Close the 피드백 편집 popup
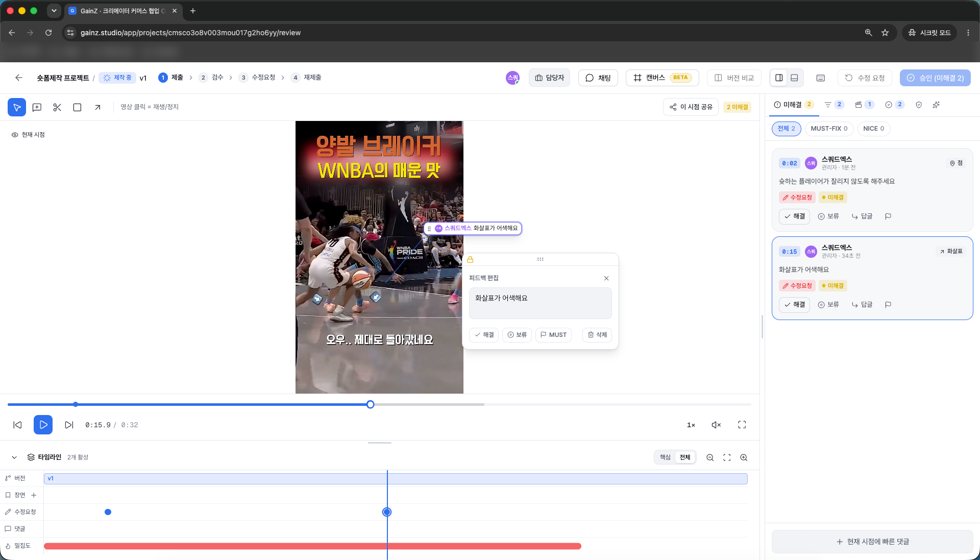980x560 pixels. pos(606,278)
